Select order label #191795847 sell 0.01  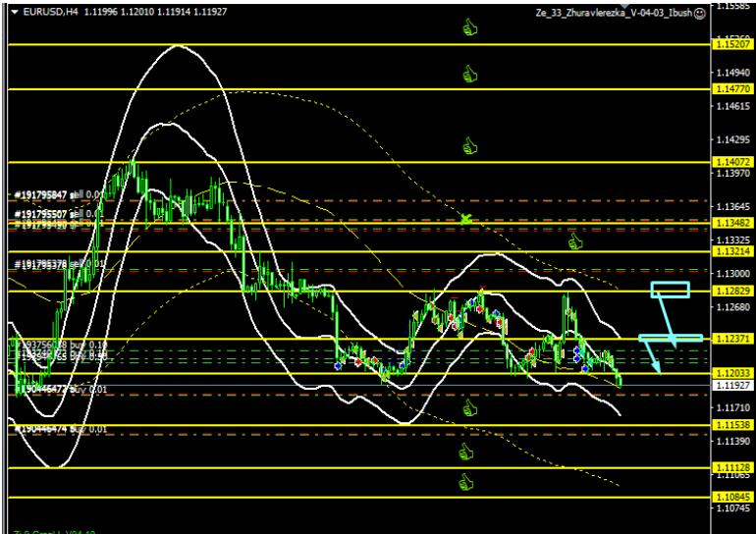tap(58, 195)
